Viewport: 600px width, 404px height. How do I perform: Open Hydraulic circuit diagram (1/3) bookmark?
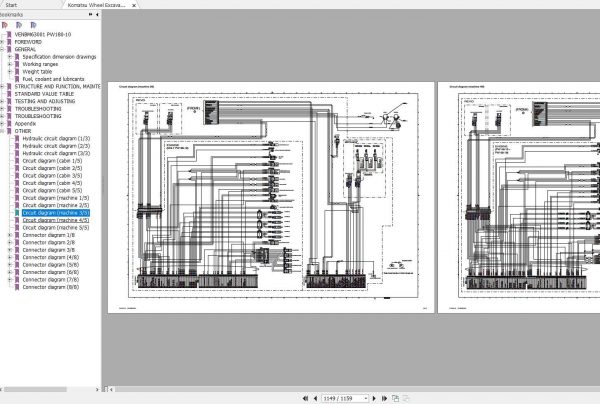[x=56, y=138]
